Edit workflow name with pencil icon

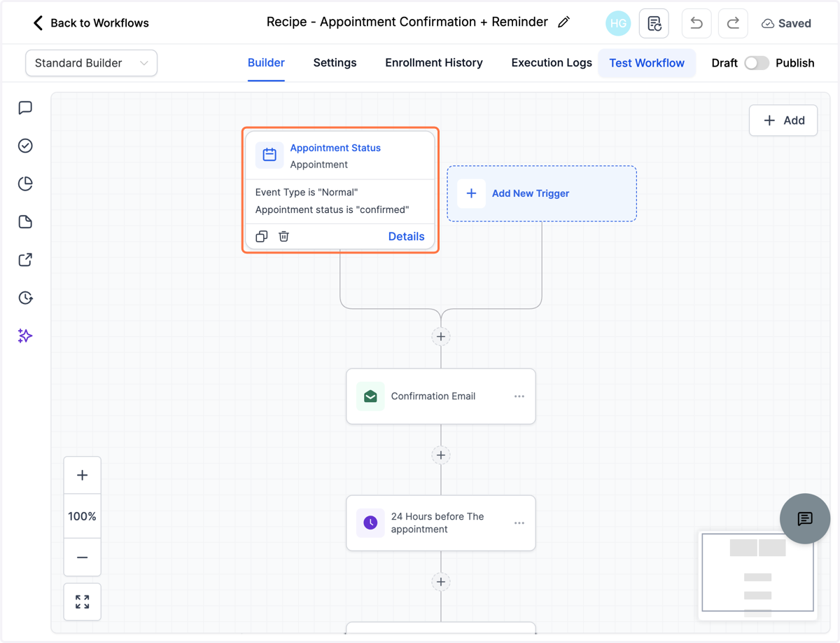(x=563, y=22)
